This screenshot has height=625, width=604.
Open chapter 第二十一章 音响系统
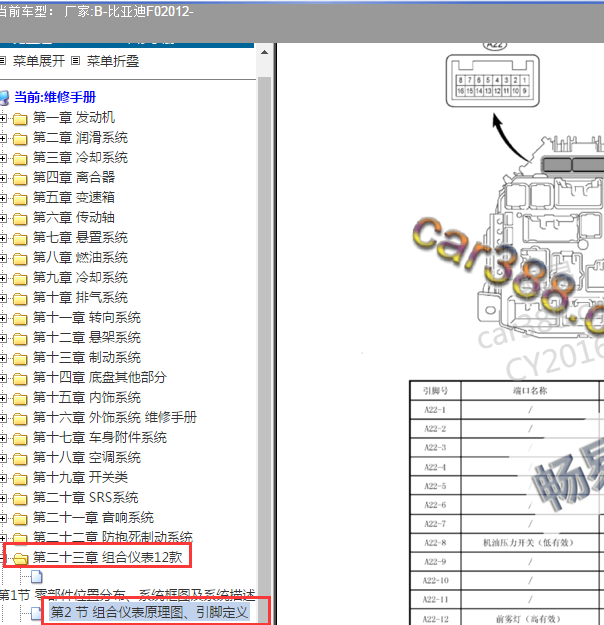[x=93, y=518]
